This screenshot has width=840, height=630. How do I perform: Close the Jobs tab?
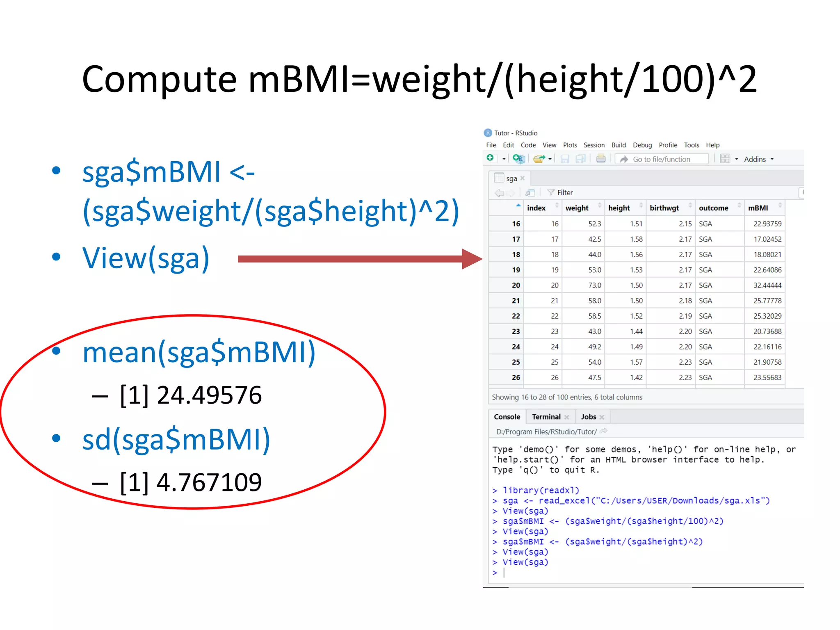coord(602,417)
